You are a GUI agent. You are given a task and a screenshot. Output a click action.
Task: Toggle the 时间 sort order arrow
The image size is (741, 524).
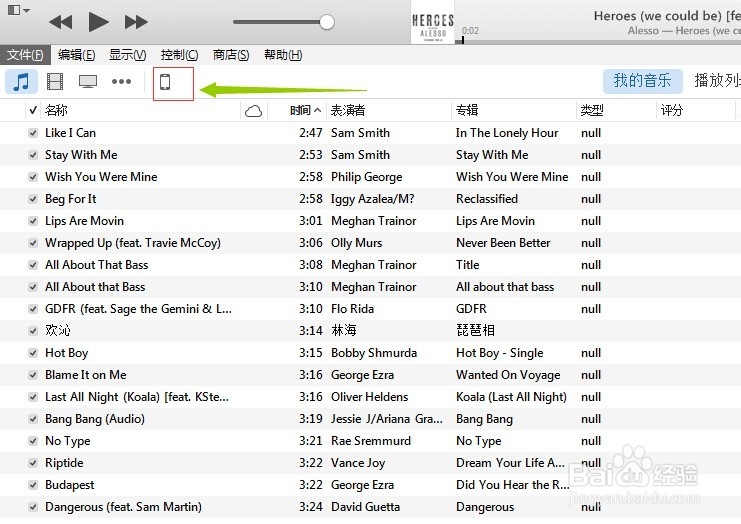pyautogui.click(x=318, y=111)
